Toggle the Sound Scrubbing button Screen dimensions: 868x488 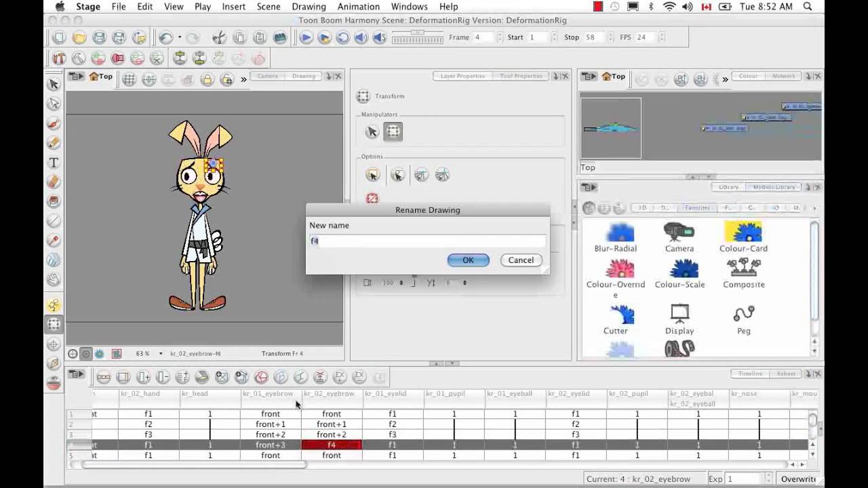(x=379, y=37)
